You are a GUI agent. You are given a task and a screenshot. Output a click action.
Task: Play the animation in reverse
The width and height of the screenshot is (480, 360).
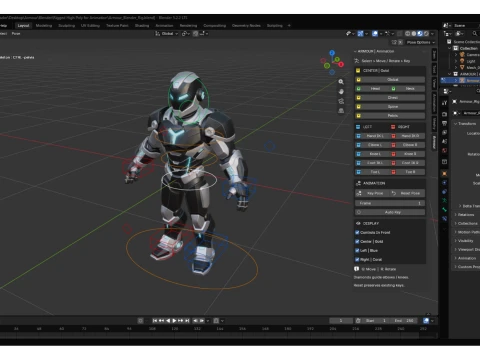coord(168,321)
